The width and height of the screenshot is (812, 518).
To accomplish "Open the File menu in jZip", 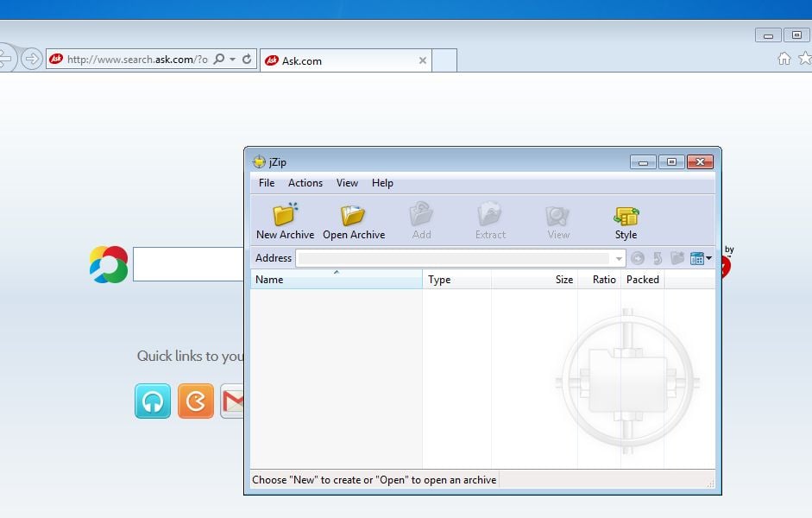I will tap(267, 183).
